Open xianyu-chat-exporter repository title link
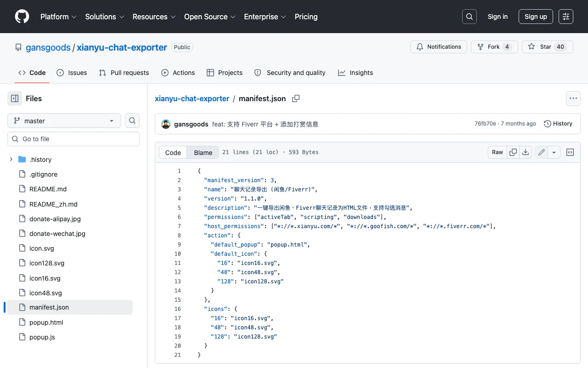Screen dimensions: 588x368 pos(122,47)
